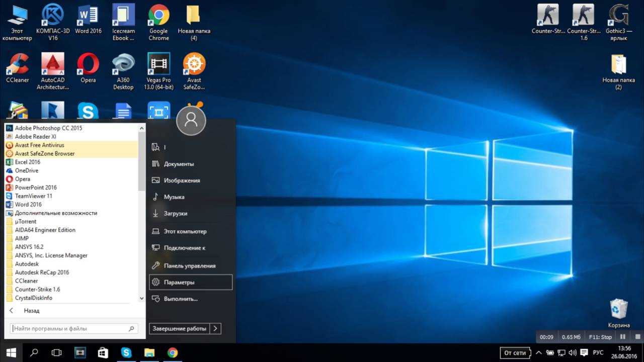Screen dimensions: 644x362
Task: Launch the CCleaner desktop shortcut
Action: pyautogui.click(x=18, y=68)
